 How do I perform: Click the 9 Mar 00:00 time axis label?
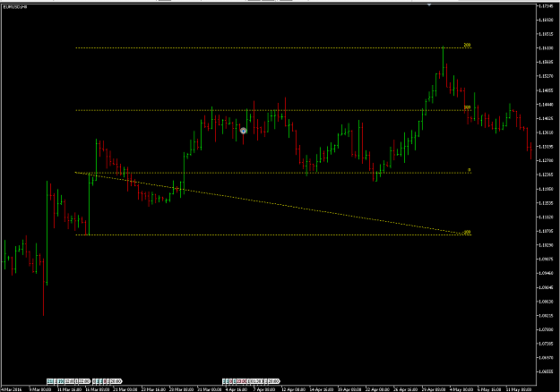(x=40, y=389)
